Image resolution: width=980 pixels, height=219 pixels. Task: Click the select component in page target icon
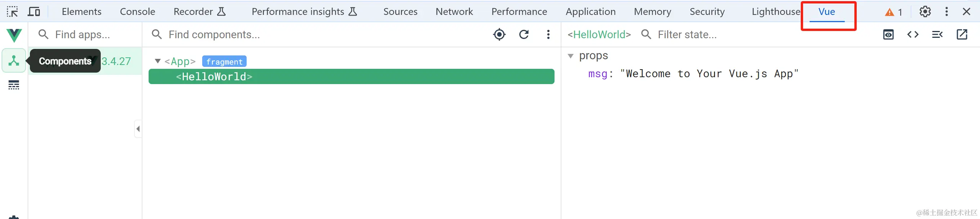click(x=499, y=34)
